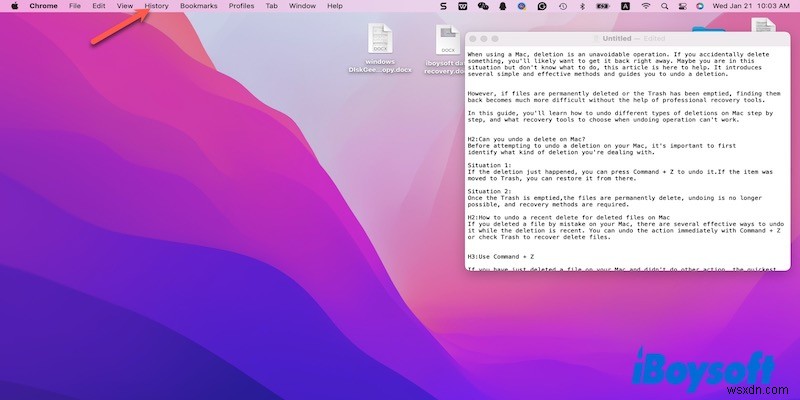800x400 pixels.
Task: Open the Time Machine menu bar icon
Action: [563, 6]
